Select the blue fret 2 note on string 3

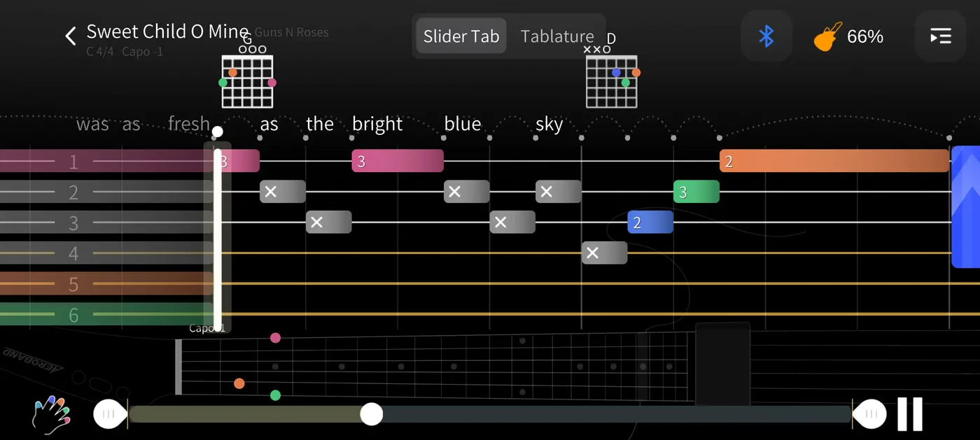tap(650, 222)
